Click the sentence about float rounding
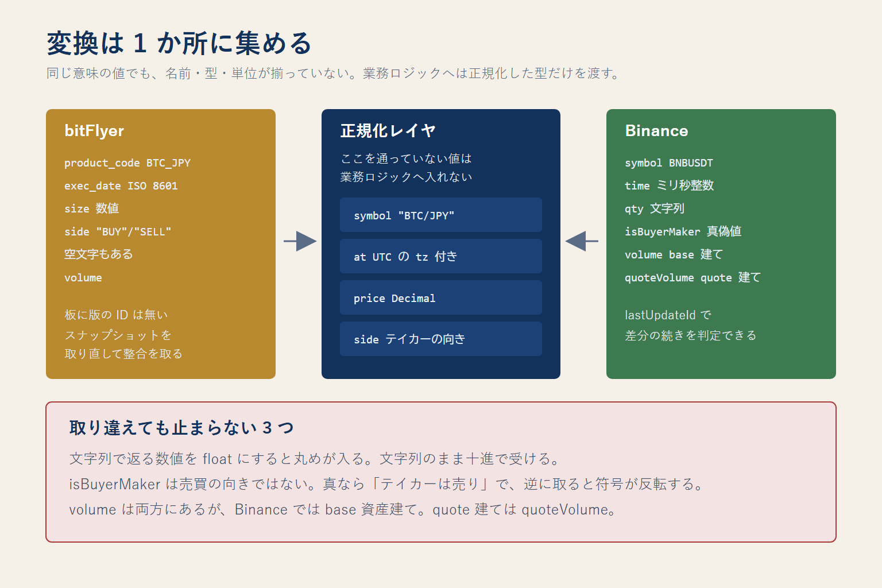This screenshot has width=882, height=588. pos(315,459)
